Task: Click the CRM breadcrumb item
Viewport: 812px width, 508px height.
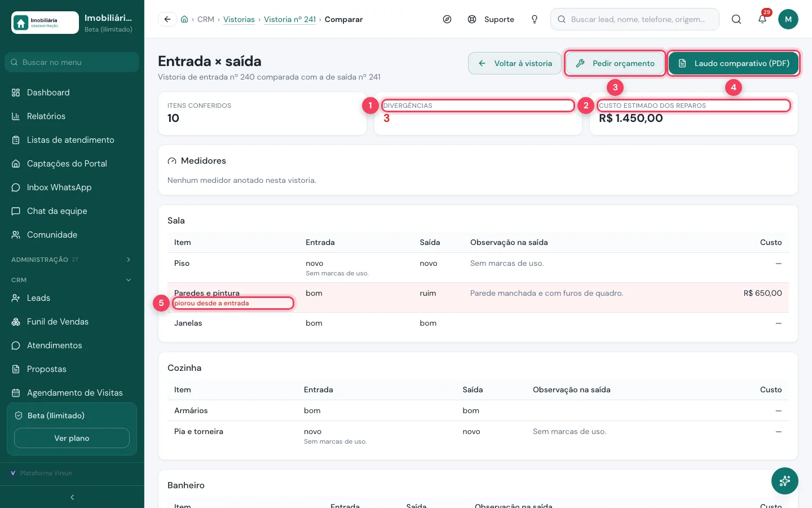Action: [206, 19]
